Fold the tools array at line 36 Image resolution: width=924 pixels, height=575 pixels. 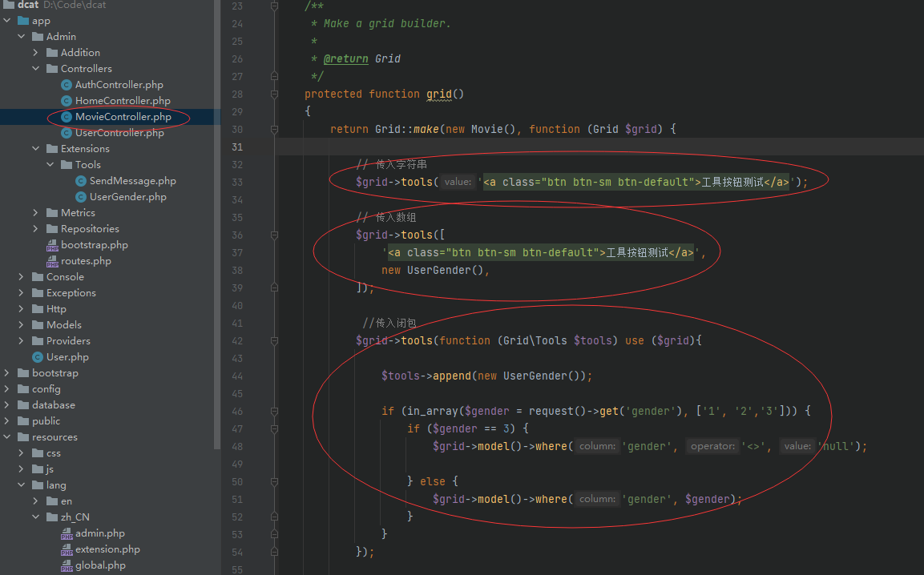[275, 235]
